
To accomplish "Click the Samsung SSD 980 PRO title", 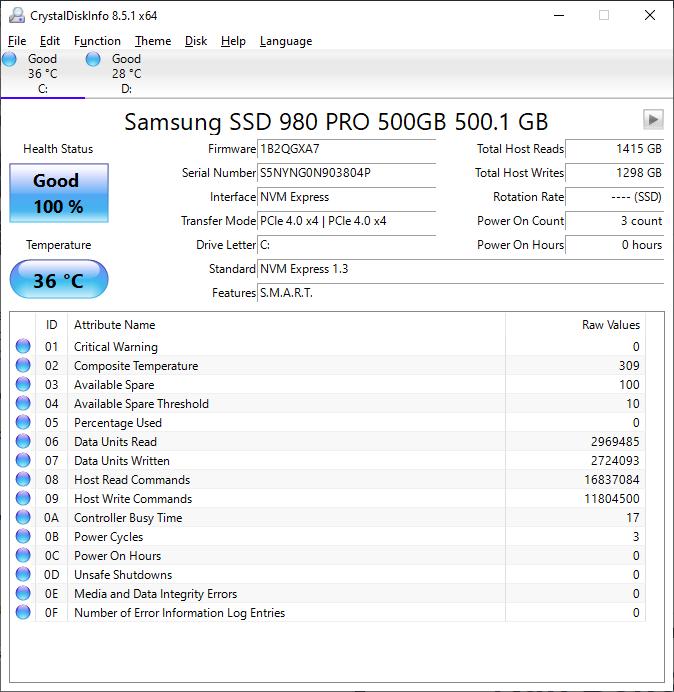I will (336, 122).
